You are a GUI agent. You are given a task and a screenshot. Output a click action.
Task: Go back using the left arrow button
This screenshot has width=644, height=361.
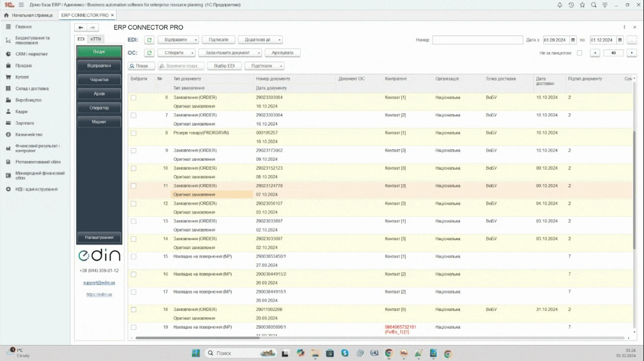[80, 28]
